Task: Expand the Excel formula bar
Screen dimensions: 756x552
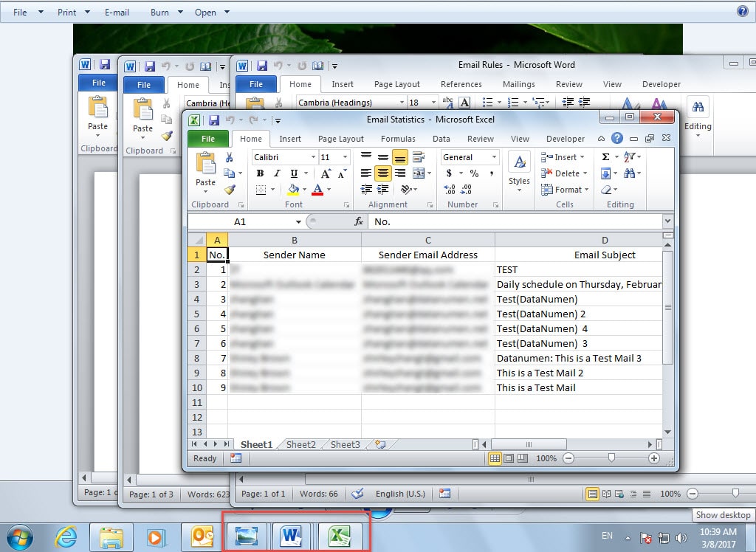Action: (667, 221)
